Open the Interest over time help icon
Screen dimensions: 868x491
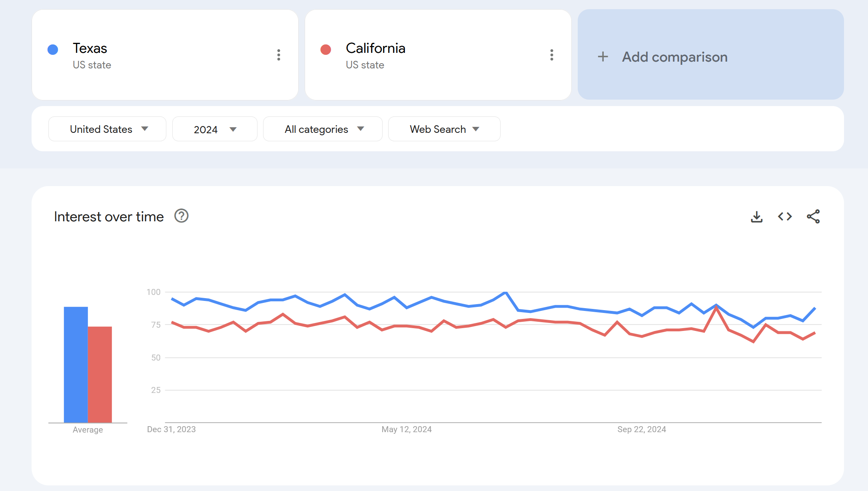(x=181, y=216)
